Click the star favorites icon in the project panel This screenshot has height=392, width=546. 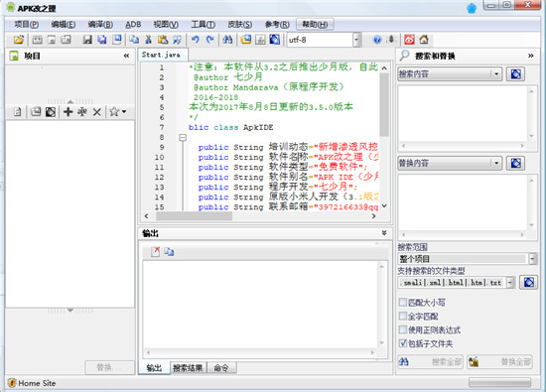tap(114, 112)
